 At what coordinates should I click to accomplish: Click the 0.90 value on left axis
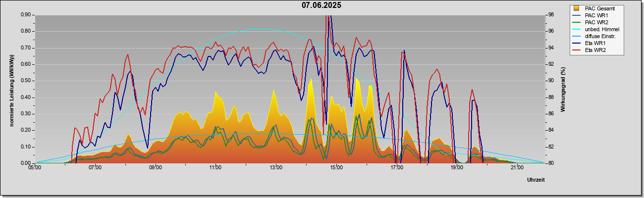pos(26,15)
